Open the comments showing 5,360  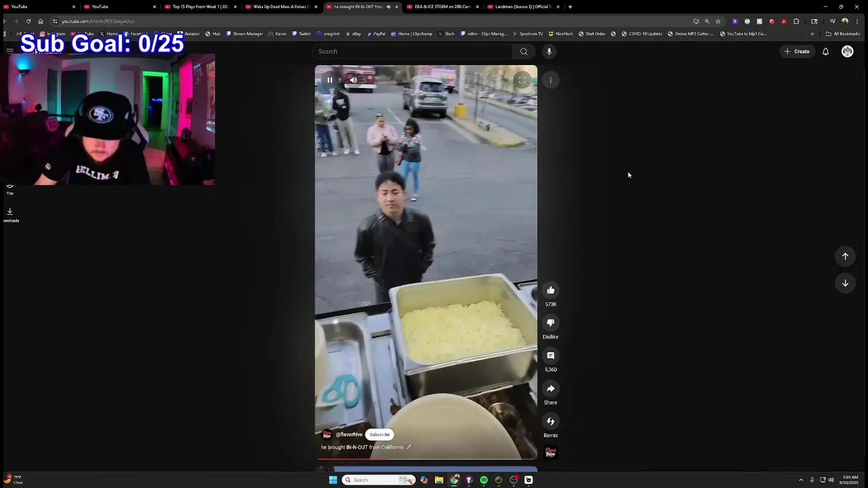tap(551, 356)
